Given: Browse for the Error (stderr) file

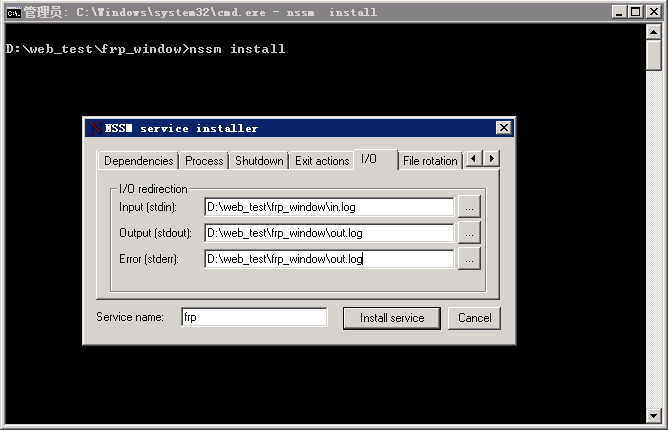Looking at the screenshot, I should (470, 259).
